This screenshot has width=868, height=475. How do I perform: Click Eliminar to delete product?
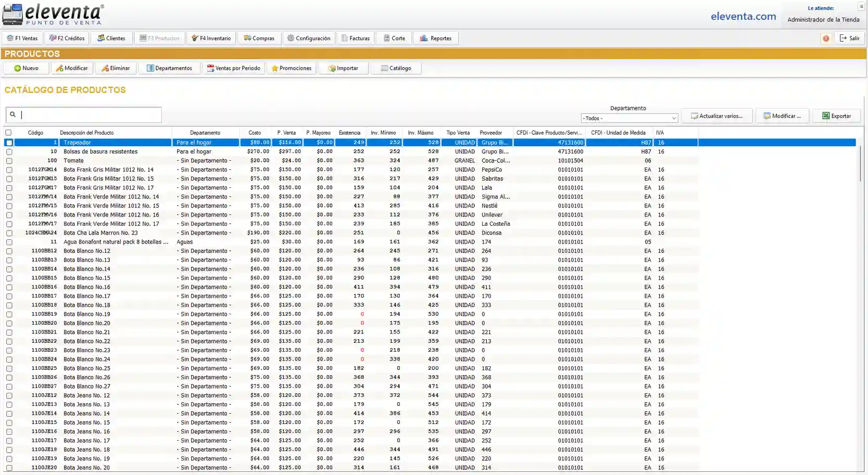116,68
